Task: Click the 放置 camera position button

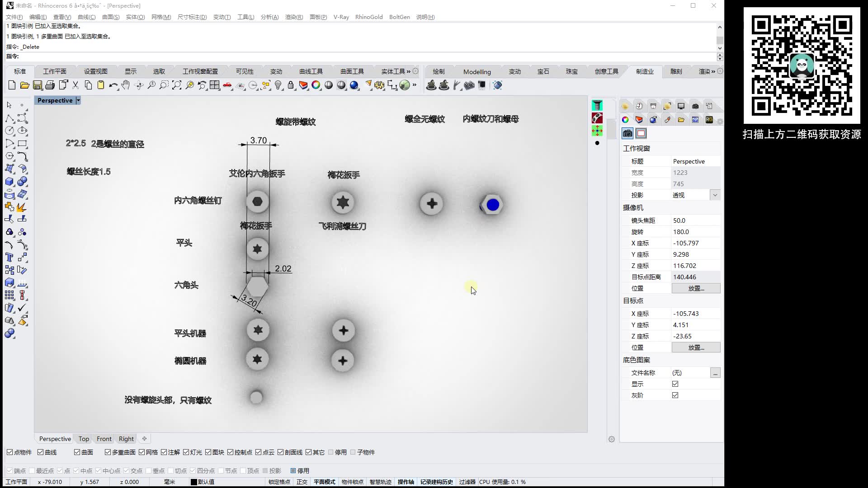Action: click(695, 288)
